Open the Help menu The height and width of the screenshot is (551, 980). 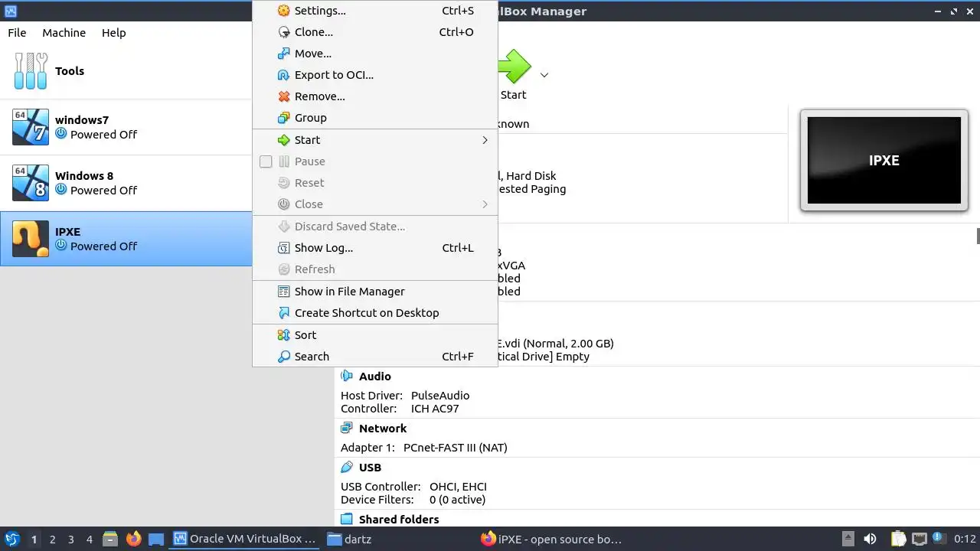pos(113,33)
